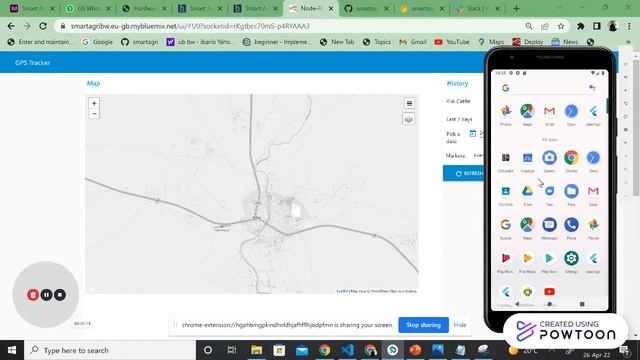Tap the phone's recent apps square button

coord(582,304)
